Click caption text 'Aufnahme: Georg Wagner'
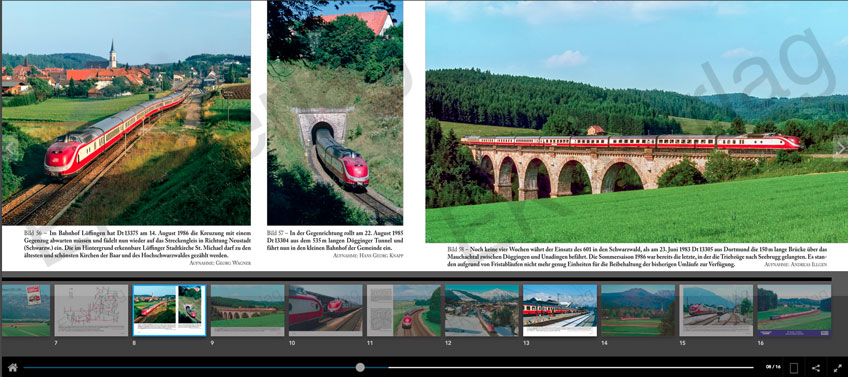This screenshot has height=377, width=848. 220,262
